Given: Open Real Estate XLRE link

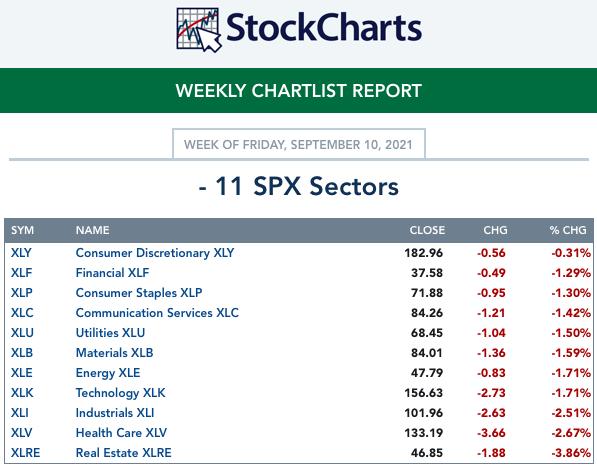Looking at the screenshot, I should pos(123,453).
